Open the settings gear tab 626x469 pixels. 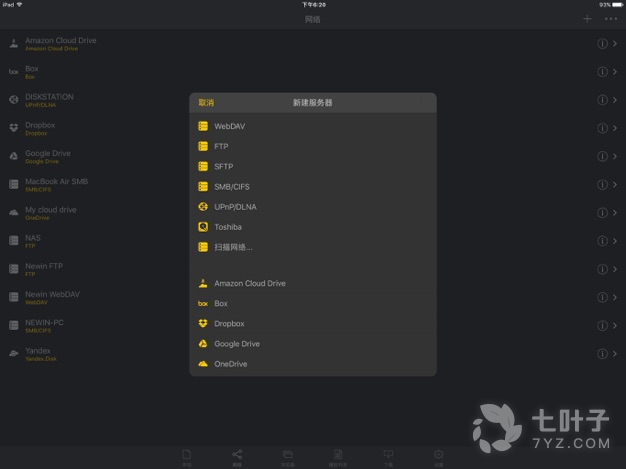438,457
